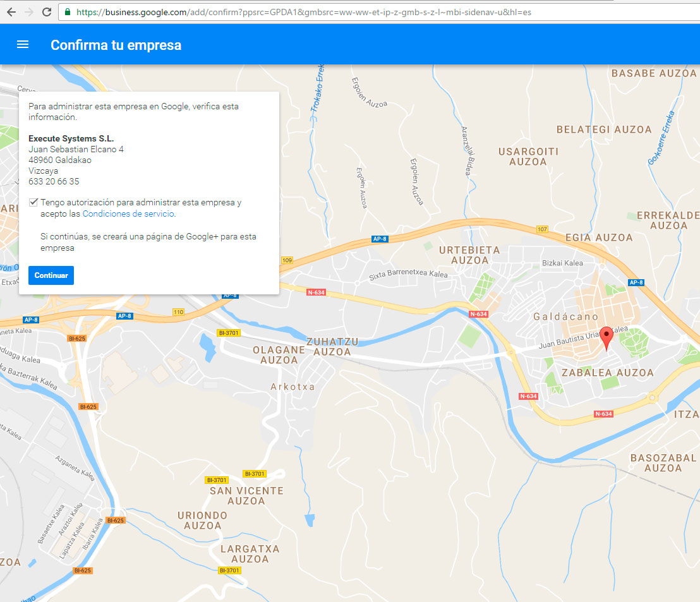
Task: Click the browser forward arrow
Action: click(x=29, y=12)
